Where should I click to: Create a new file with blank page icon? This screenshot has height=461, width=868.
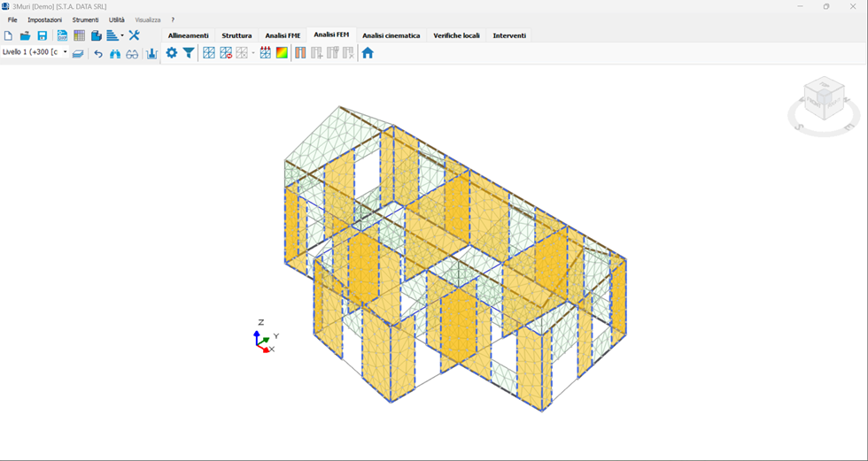click(8, 35)
